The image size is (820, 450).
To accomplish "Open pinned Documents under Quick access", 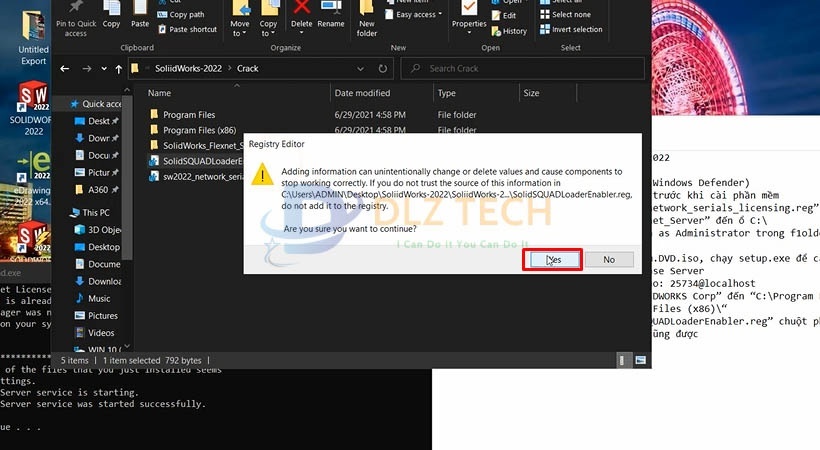I will click(x=97, y=155).
